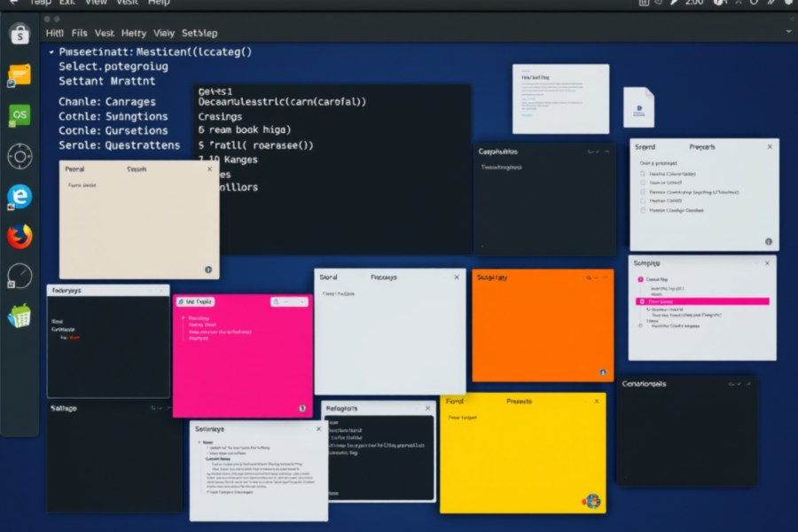Open the green OS icon in dock
The width and height of the screenshot is (798, 532).
pos(20,115)
